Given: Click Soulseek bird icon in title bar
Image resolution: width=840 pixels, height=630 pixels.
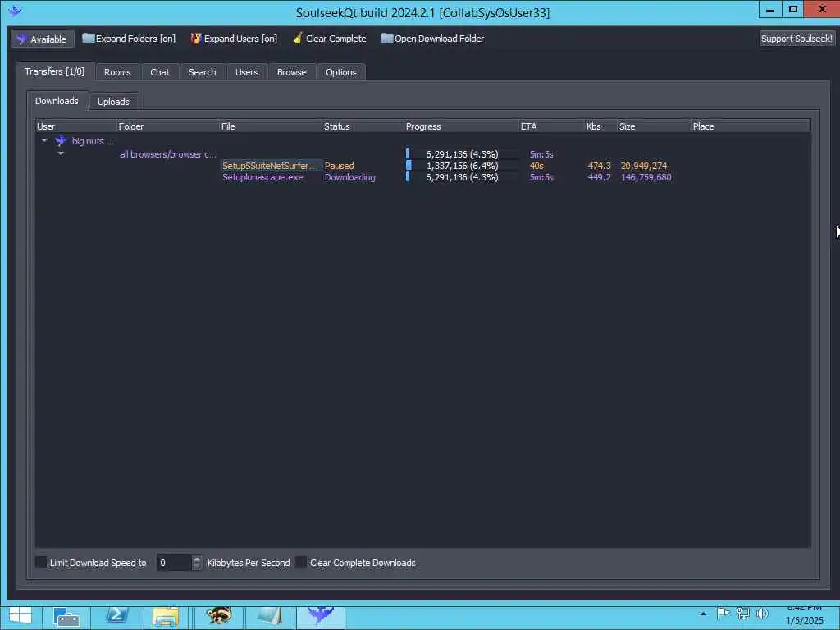Looking at the screenshot, I should click(x=15, y=11).
